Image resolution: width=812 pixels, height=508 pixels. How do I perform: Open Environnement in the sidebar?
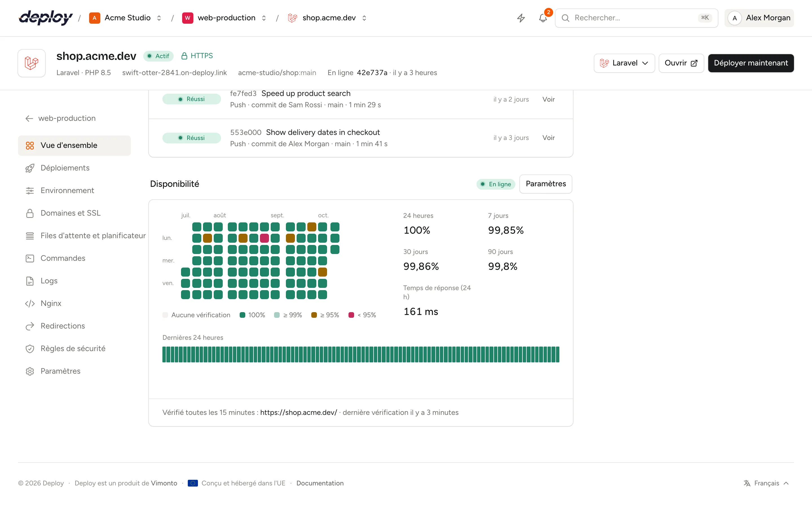[x=74, y=190]
